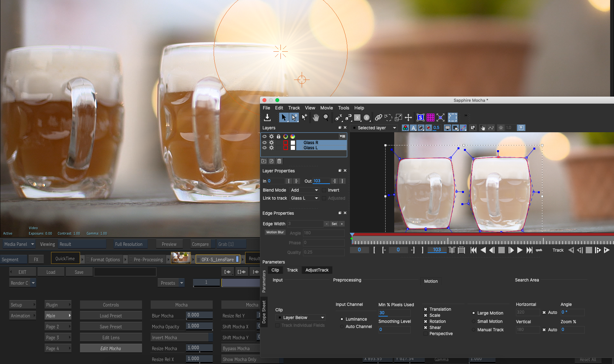Select the Small Motion radio button
The width and height of the screenshot is (614, 364).
tap(474, 321)
